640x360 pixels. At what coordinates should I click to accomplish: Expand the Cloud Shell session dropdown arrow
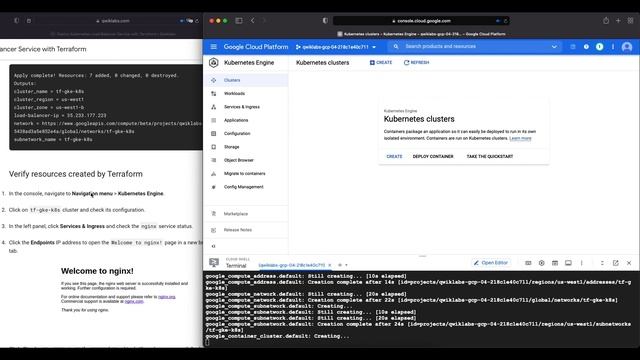(346, 265)
